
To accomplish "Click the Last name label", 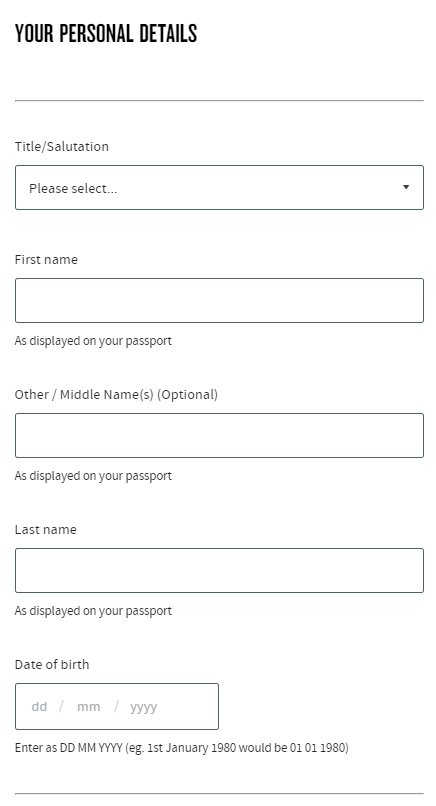I will tap(46, 529).
